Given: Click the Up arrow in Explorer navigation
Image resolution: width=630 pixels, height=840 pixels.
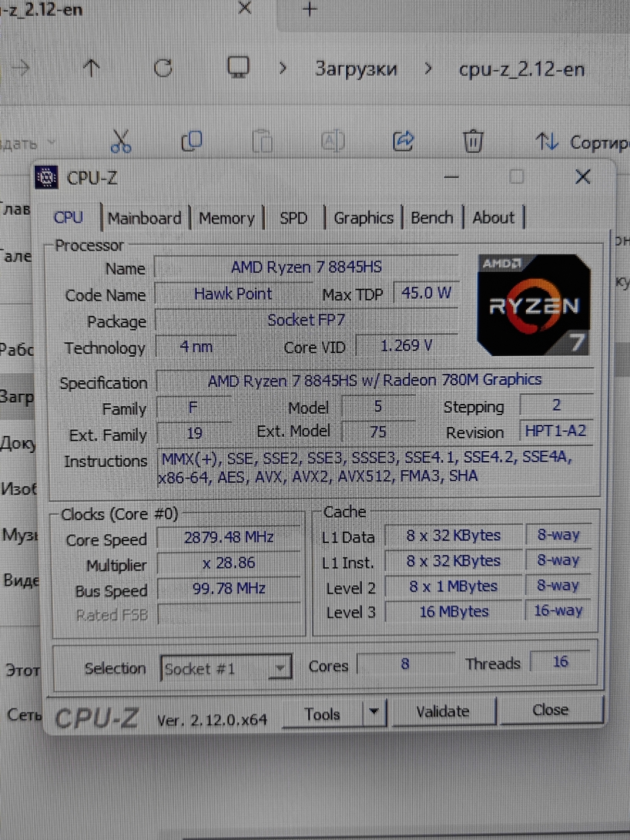Looking at the screenshot, I should 92,68.
